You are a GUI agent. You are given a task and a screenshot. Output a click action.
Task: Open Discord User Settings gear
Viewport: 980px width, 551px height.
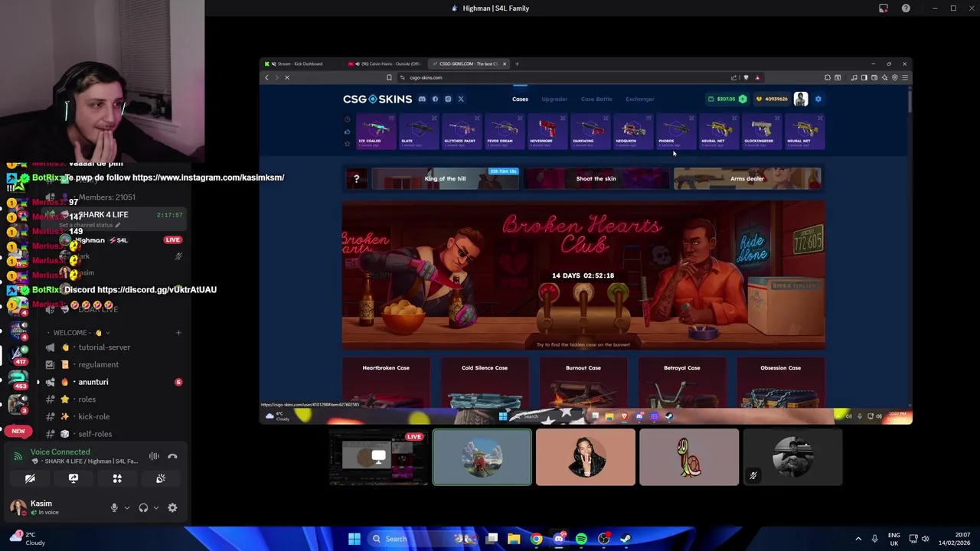coord(172,507)
